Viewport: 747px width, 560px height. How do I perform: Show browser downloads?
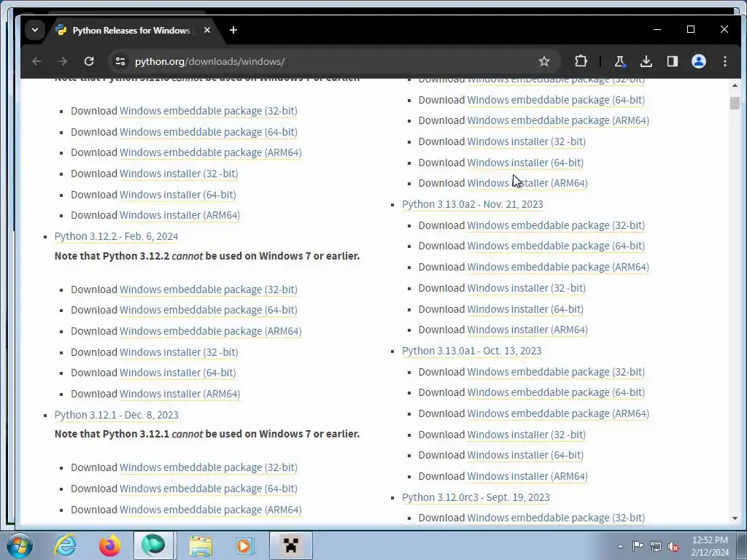(646, 61)
